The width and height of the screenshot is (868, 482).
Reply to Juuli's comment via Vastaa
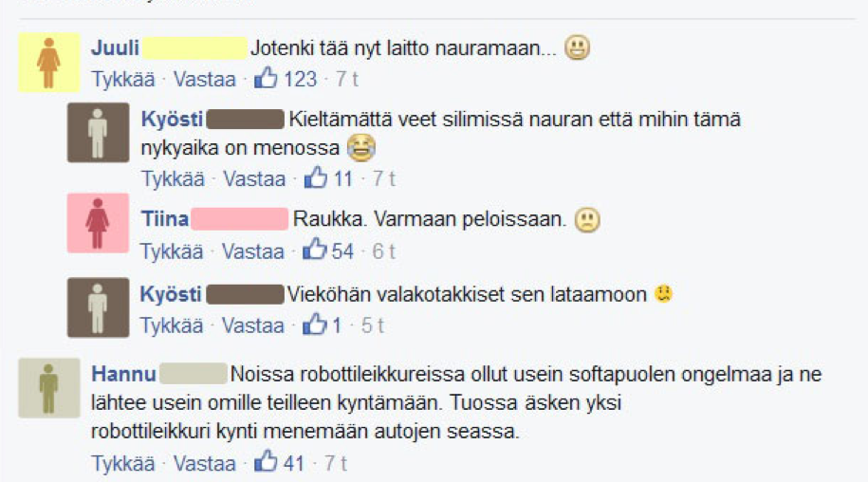coord(204,79)
